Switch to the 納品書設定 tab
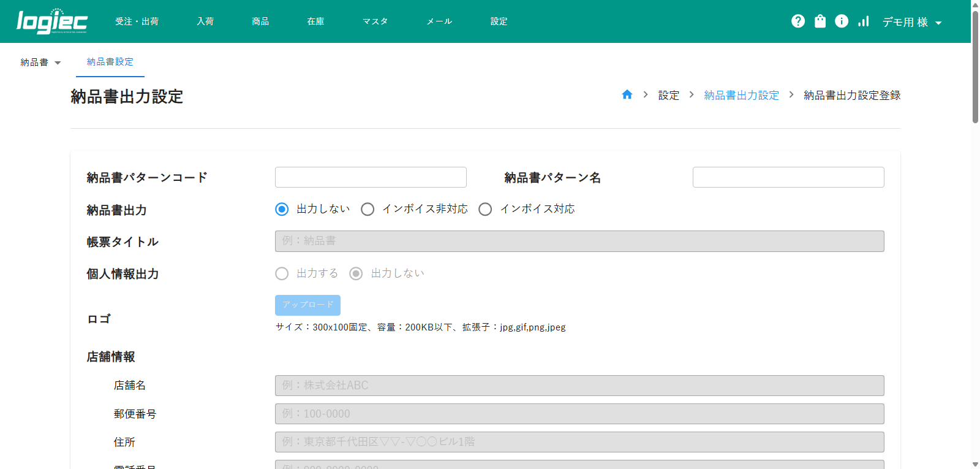 (110, 62)
